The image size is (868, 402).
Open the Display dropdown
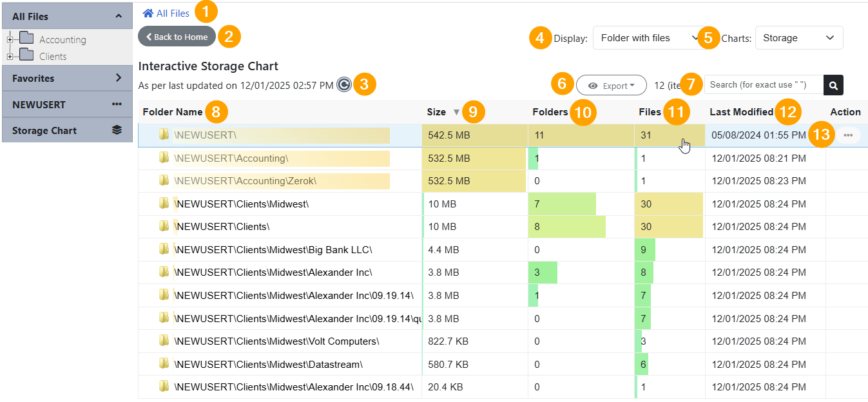coord(646,38)
